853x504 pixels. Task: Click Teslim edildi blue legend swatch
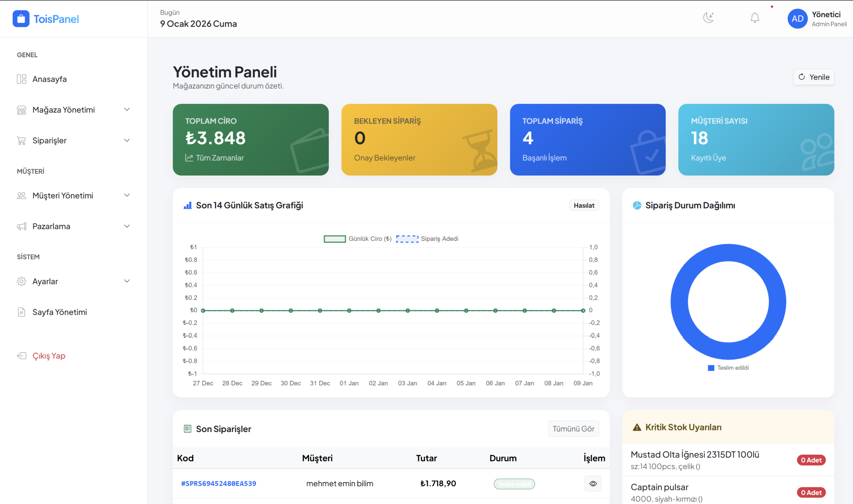tap(711, 368)
